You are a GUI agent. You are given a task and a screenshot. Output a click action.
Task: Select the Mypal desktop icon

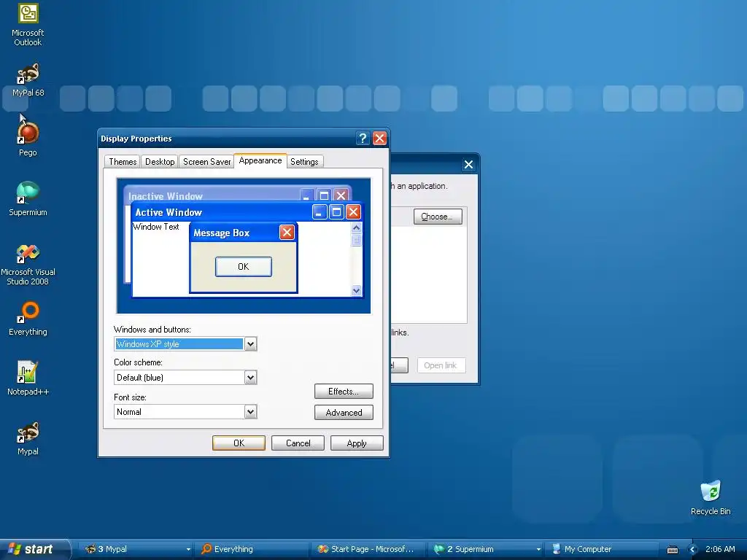point(28,438)
